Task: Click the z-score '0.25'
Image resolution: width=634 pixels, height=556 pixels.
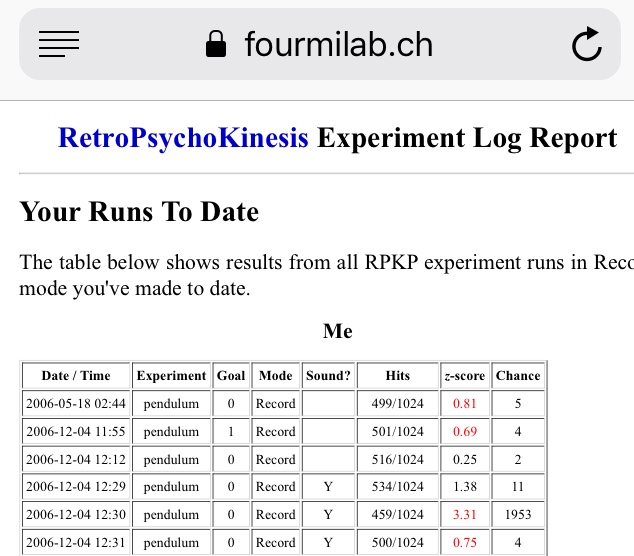Action: tap(465, 459)
